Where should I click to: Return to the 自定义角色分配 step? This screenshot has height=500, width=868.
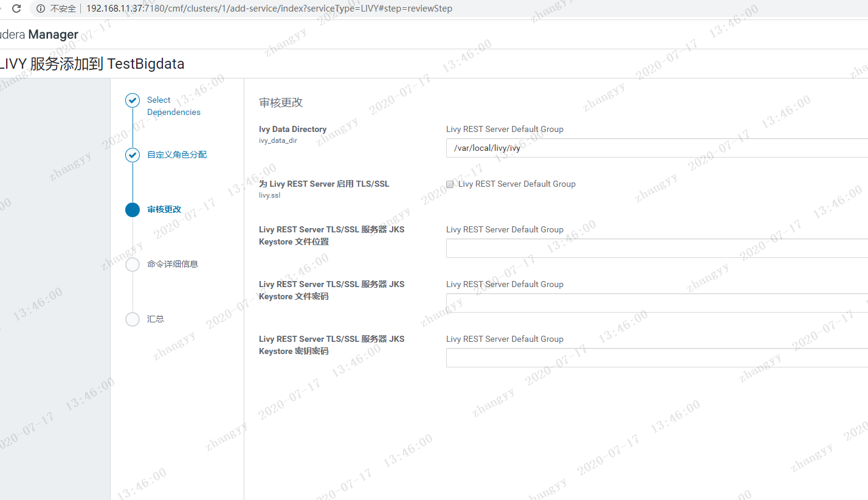(177, 155)
